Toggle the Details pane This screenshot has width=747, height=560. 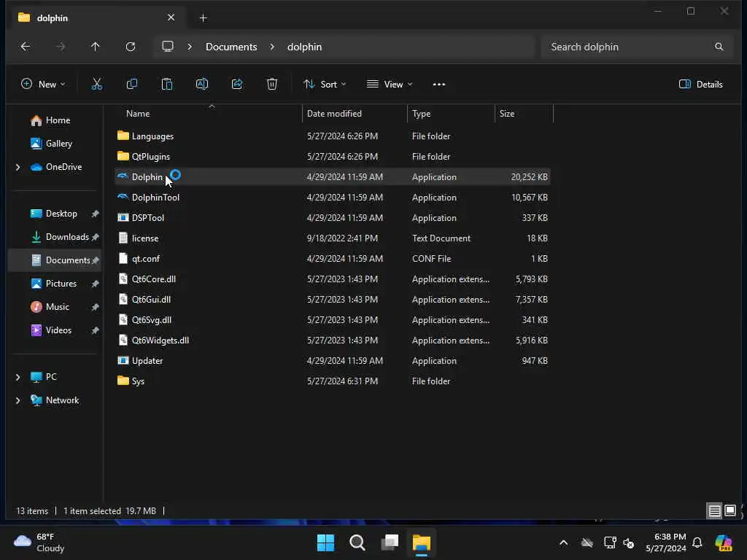(701, 85)
